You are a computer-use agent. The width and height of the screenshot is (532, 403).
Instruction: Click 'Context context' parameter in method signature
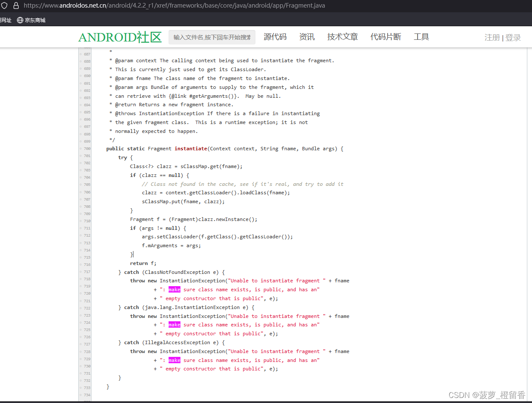[233, 149]
